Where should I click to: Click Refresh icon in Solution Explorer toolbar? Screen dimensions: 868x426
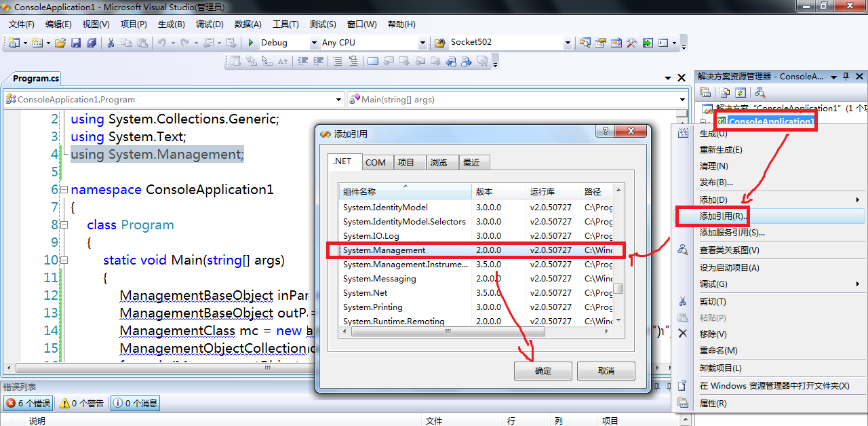[x=741, y=92]
